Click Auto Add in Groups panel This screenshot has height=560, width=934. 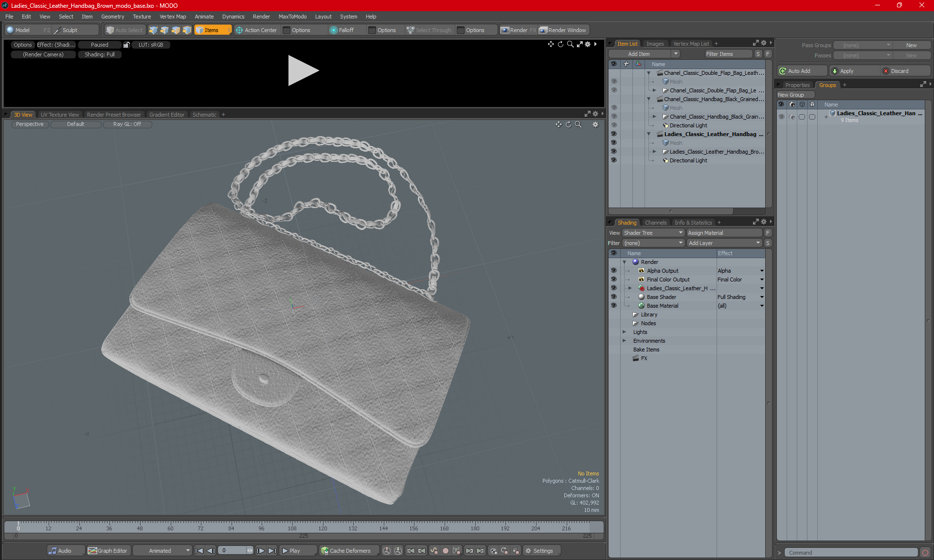[799, 71]
